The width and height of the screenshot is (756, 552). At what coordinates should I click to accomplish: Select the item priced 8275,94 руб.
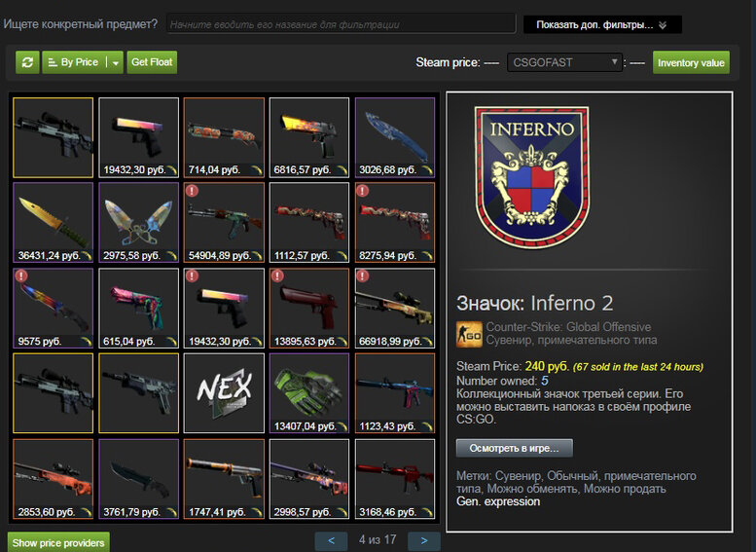(x=395, y=223)
